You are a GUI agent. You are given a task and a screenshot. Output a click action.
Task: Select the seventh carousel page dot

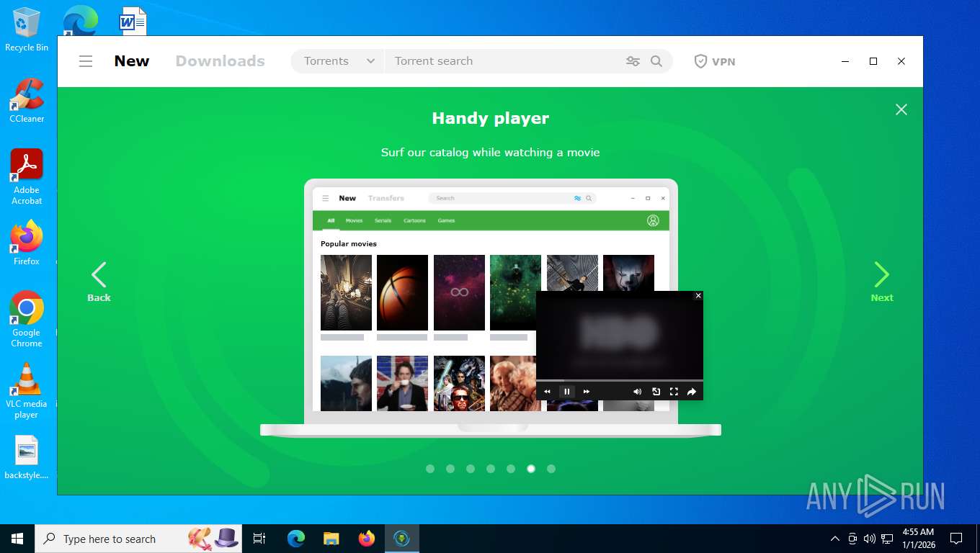click(x=551, y=469)
